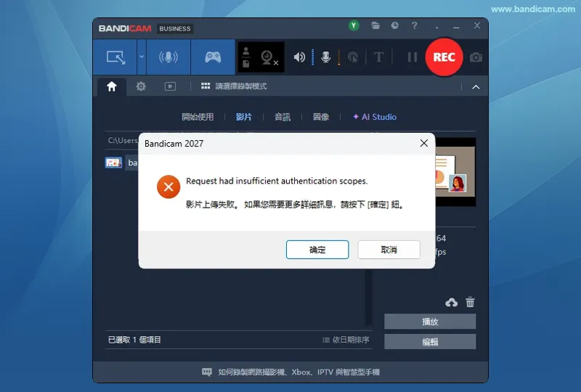Screen dimensions: 581x392
Task: Select the HDMI device recording mode
Action: tap(168, 57)
